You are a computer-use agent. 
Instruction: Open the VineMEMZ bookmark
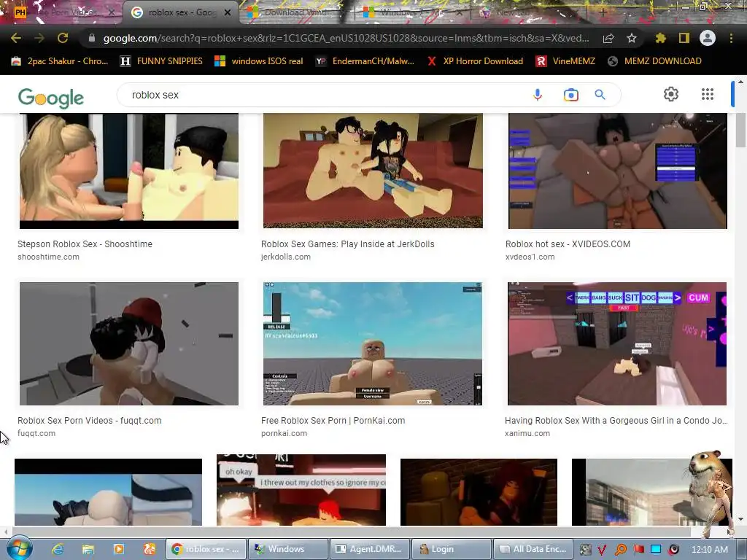(565, 61)
